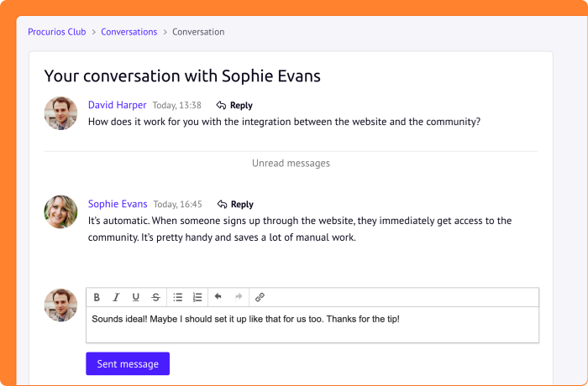Viewport: 588px width, 386px height.
Task: Toggle bold formatting in the editor
Action: click(97, 297)
